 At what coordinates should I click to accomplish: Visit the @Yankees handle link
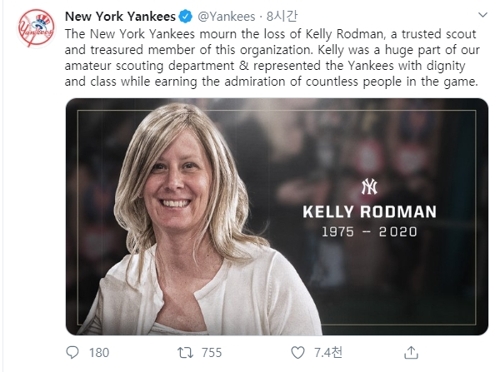226,17
